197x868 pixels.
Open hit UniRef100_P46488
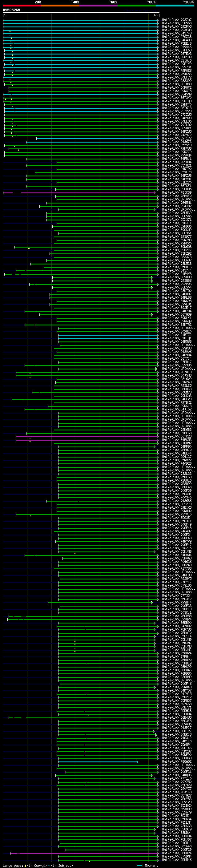pyautogui.click(x=177, y=40)
